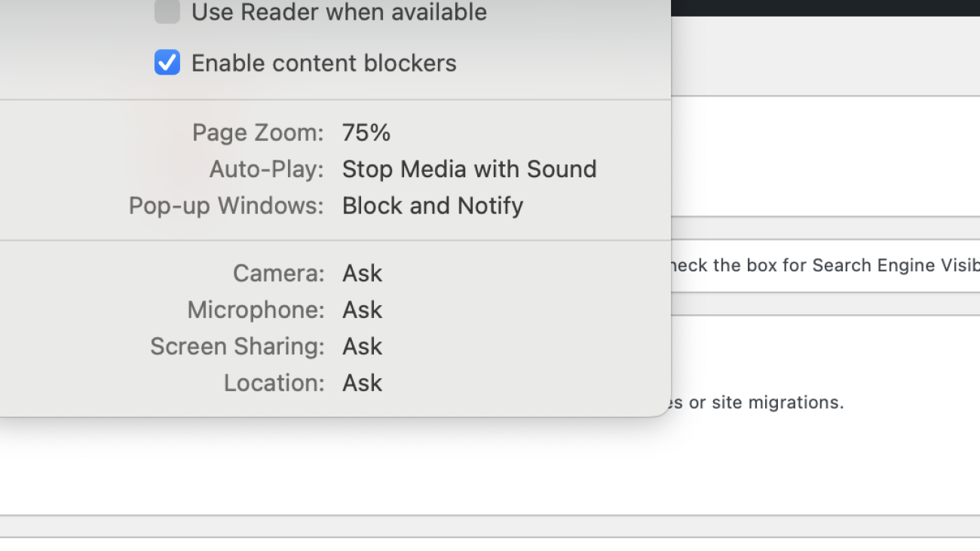
Task: Open the Microphone permission setting
Action: [362, 310]
